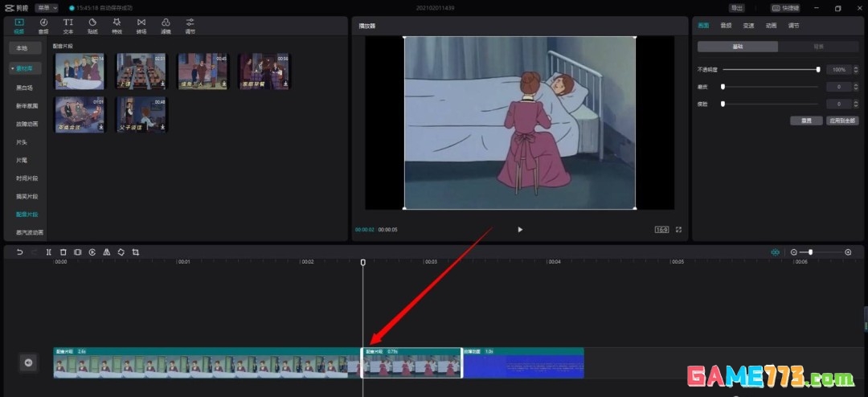Select the 配音片段 category
868x397 pixels.
pyautogui.click(x=27, y=215)
